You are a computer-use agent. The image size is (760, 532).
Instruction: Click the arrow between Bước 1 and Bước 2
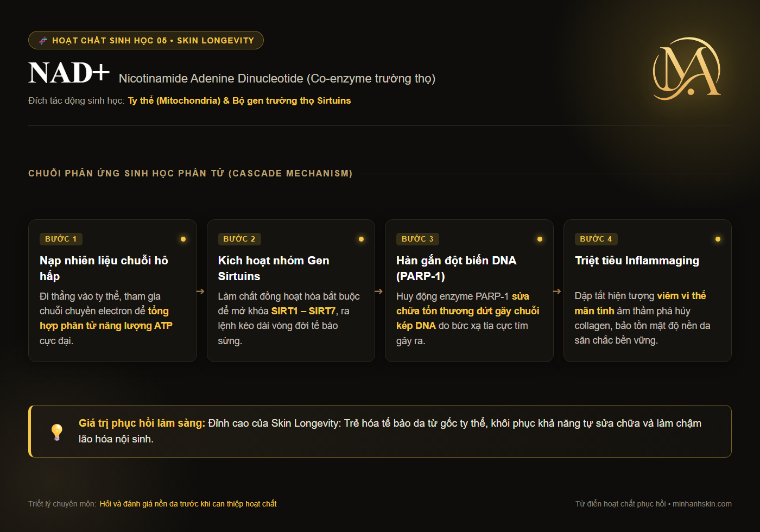click(200, 291)
